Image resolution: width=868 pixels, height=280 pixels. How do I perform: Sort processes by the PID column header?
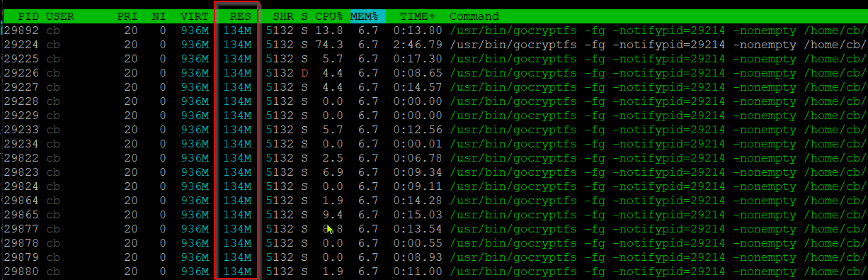(28, 16)
